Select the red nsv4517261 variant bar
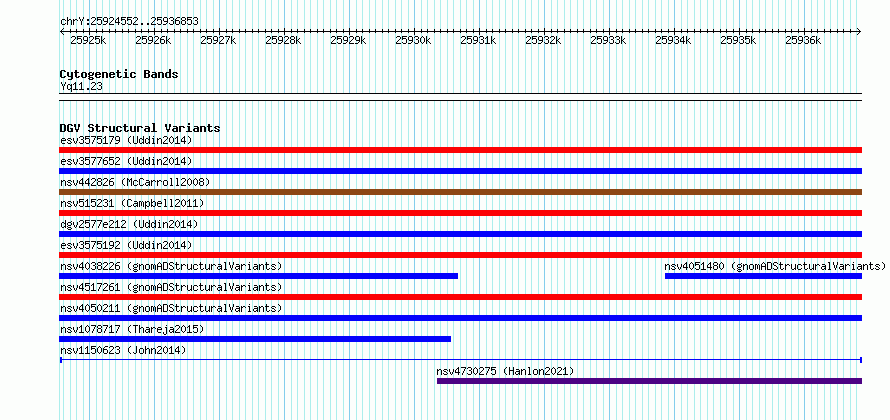890x420 pixels. 460,297
